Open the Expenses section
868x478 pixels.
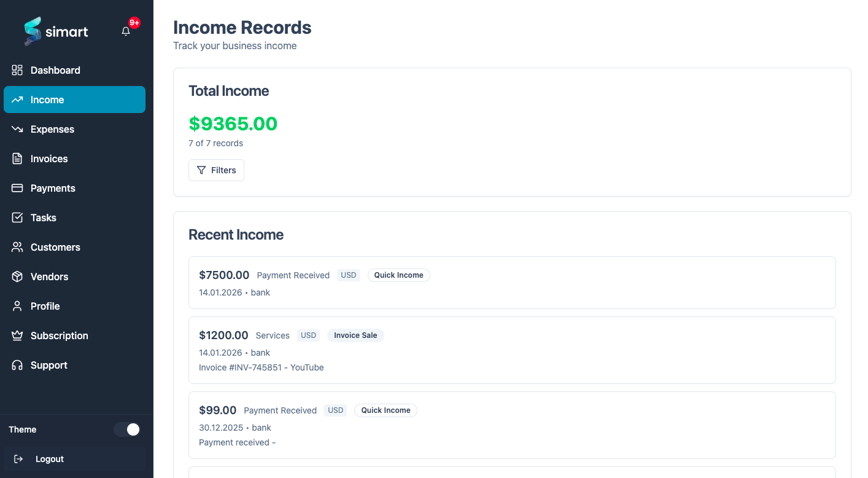click(74, 129)
